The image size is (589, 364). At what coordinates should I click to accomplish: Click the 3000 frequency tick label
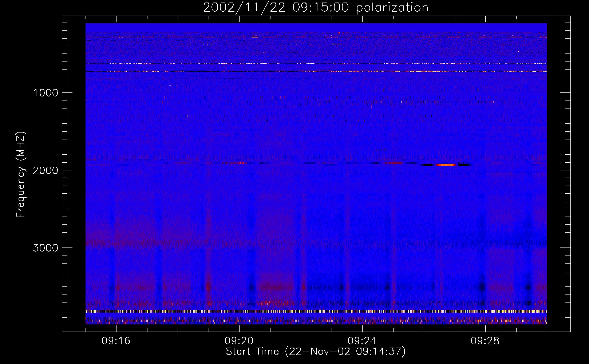[x=46, y=248]
